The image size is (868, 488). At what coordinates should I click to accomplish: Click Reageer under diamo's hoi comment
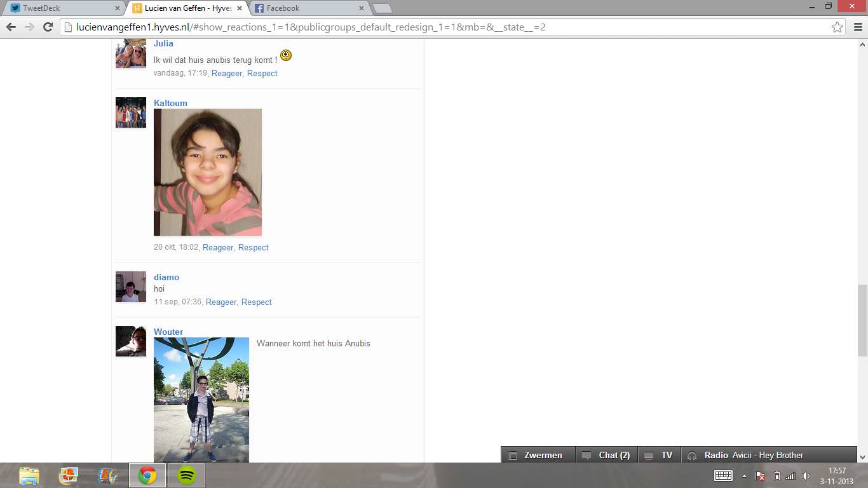[x=221, y=302]
